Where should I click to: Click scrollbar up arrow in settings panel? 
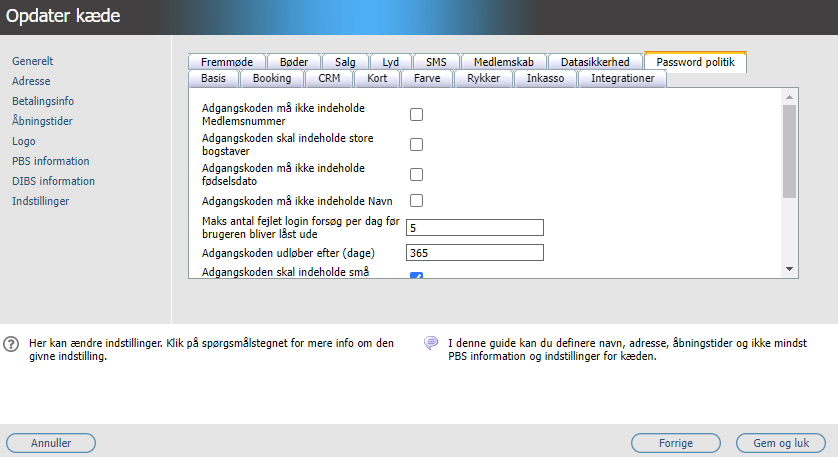pyautogui.click(x=789, y=97)
